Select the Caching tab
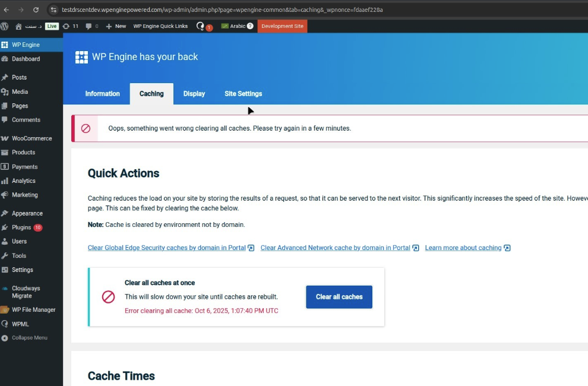 coord(151,94)
